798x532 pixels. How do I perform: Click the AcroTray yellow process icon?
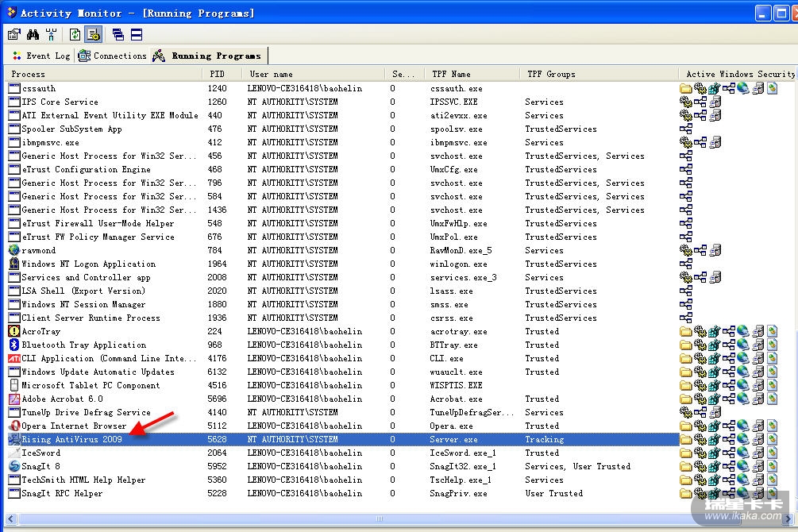point(14,331)
